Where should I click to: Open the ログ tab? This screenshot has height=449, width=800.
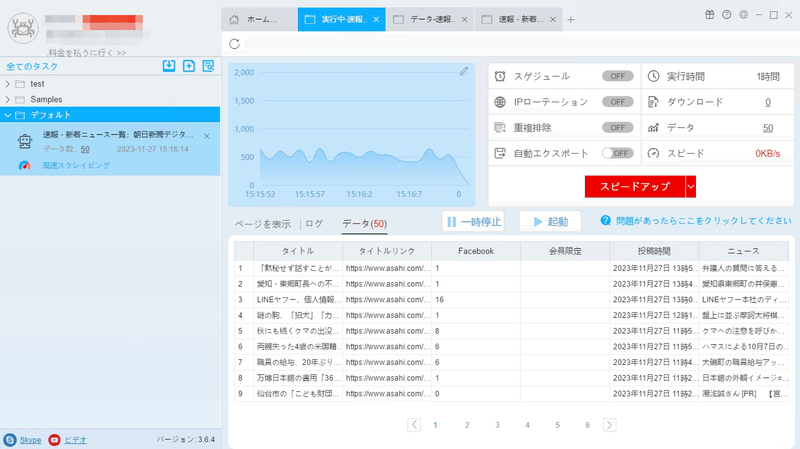tap(314, 223)
